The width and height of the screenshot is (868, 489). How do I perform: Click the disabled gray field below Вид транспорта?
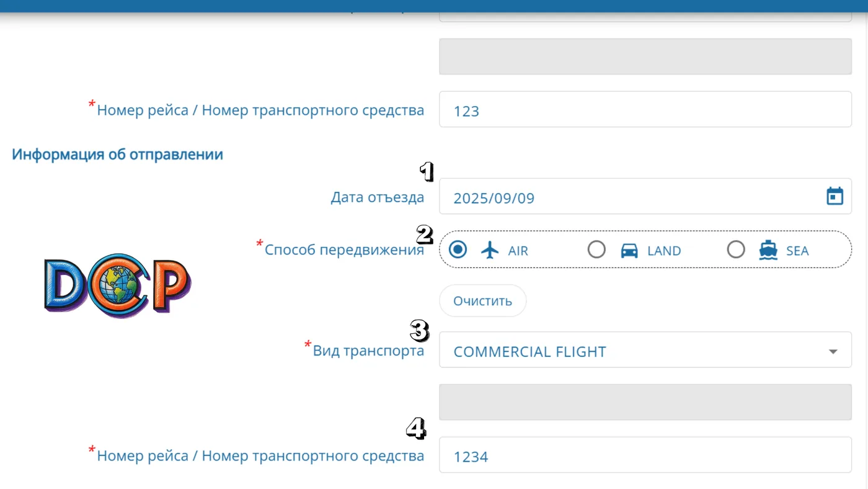pyautogui.click(x=645, y=402)
